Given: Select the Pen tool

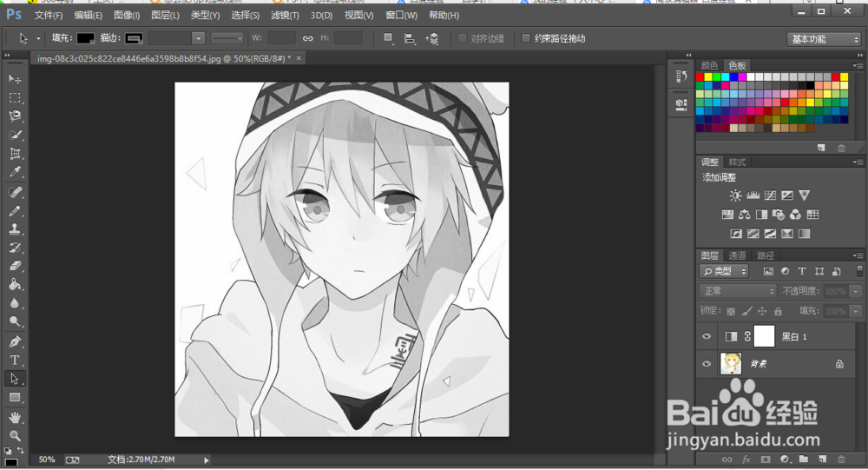Looking at the screenshot, I should click(x=15, y=342).
